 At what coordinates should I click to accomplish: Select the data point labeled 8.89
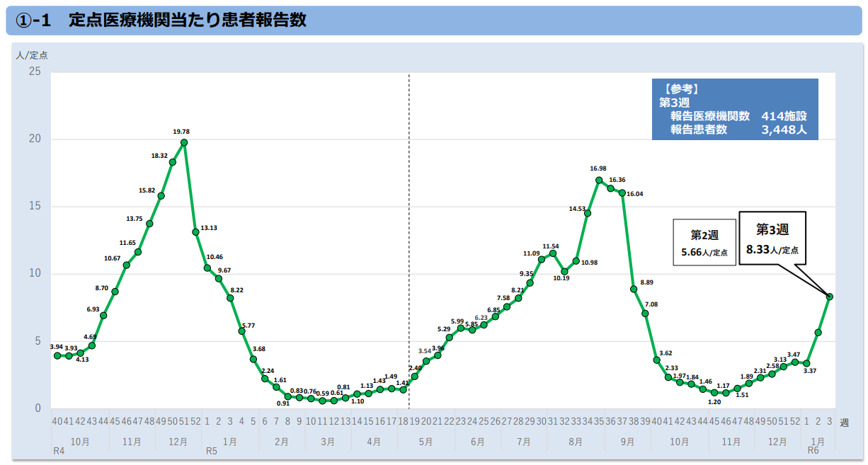[x=634, y=289]
